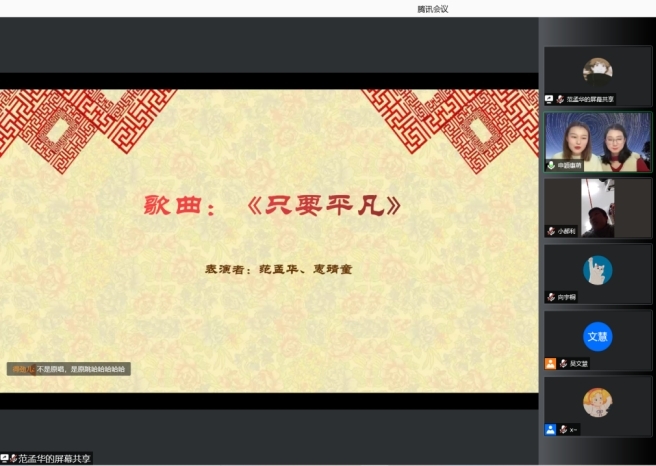Click 范孟华的屏幕共享 label at bottom left

tap(58, 458)
